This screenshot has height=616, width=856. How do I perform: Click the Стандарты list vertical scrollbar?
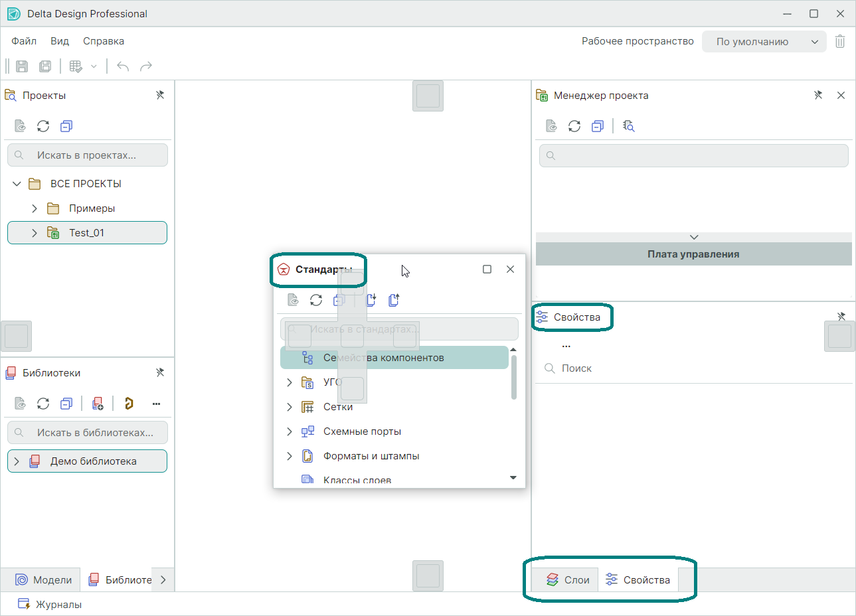coord(513,377)
